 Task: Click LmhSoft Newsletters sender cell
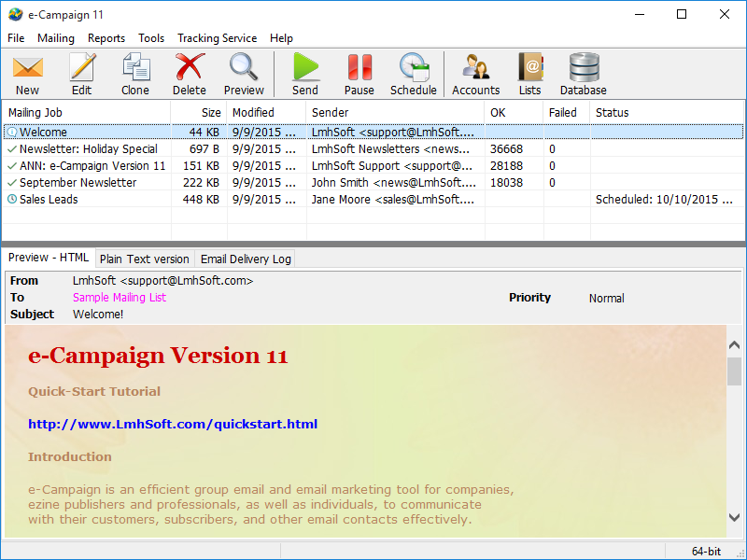pos(390,149)
